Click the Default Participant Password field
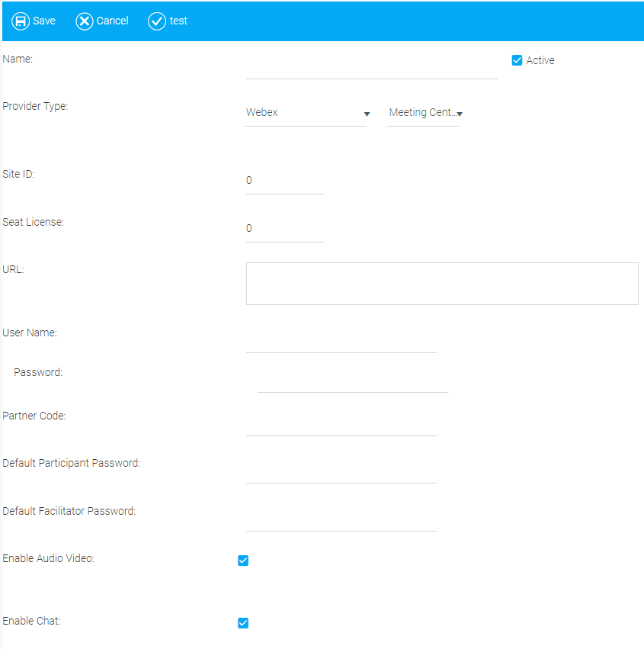The width and height of the screenshot is (644, 649). [x=341, y=473]
